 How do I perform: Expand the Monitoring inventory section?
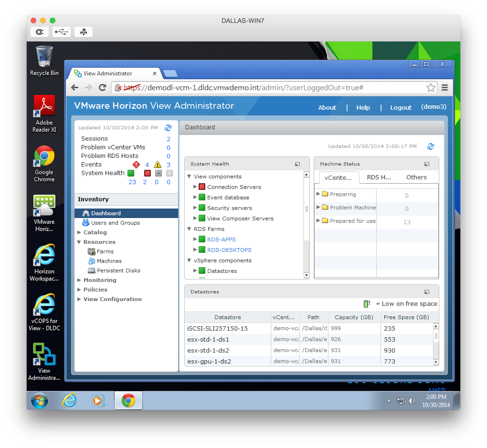click(x=79, y=280)
